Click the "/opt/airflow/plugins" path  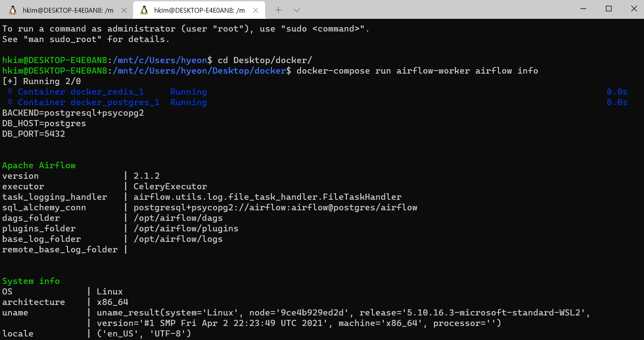pyautogui.click(x=186, y=229)
